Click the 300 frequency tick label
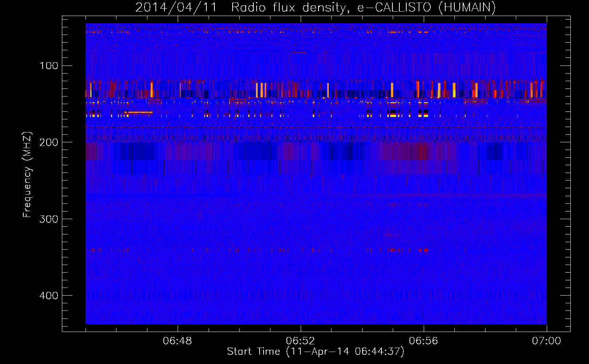This screenshot has height=364, width=589. 49,219
